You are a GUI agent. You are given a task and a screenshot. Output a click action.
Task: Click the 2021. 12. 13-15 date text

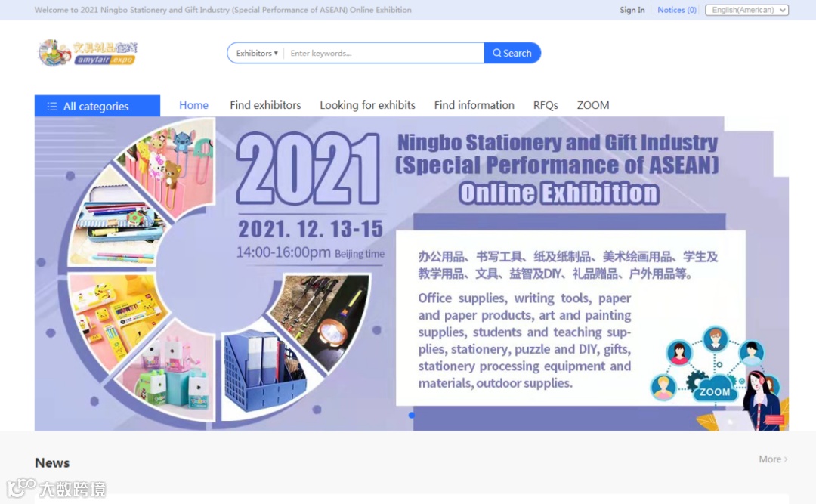coord(311,229)
